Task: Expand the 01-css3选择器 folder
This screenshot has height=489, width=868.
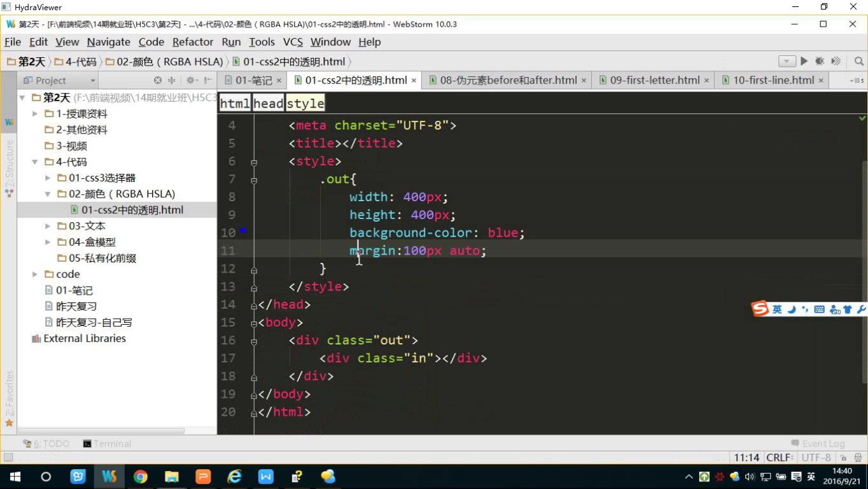Action: point(48,178)
